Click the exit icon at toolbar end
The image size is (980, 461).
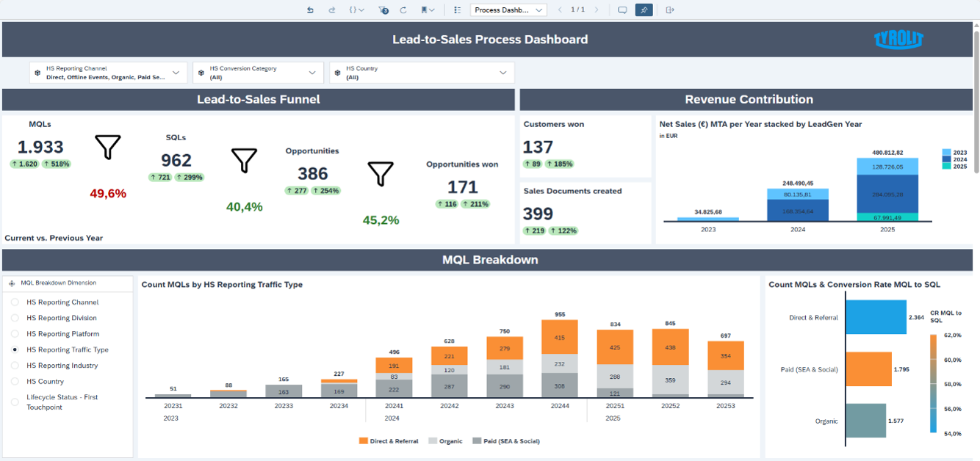pos(669,10)
